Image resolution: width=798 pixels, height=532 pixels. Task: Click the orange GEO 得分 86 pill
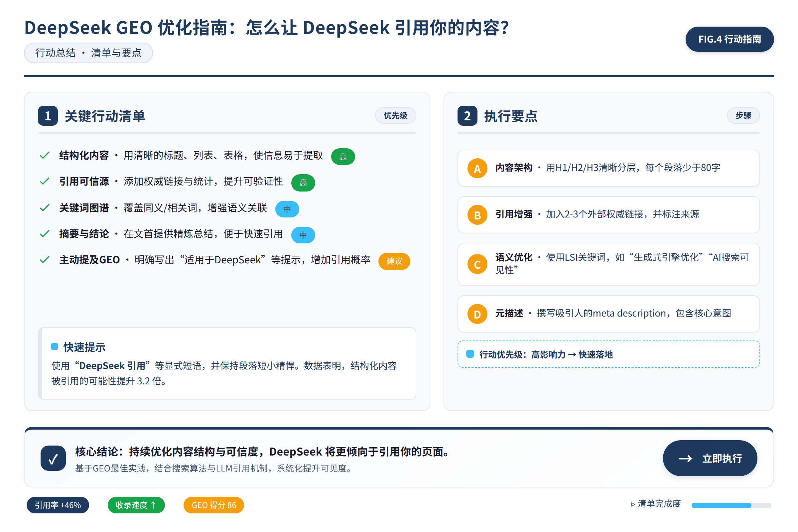pos(214,505)
